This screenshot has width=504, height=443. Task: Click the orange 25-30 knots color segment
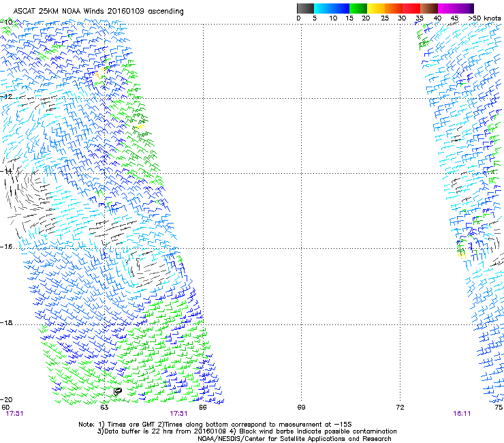(394, 8)
